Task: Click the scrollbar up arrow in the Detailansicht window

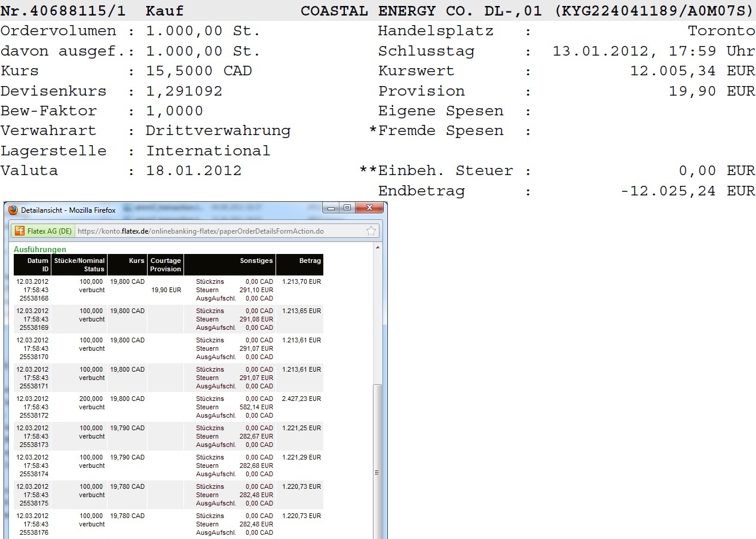Action: pos(377,247)
